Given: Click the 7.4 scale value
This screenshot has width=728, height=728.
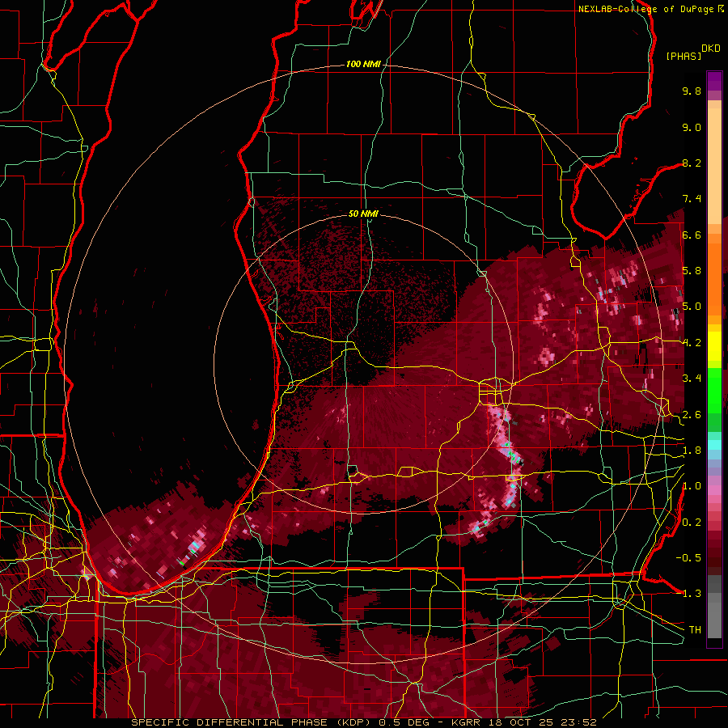Looking at the screenshot, I should 692,199.
